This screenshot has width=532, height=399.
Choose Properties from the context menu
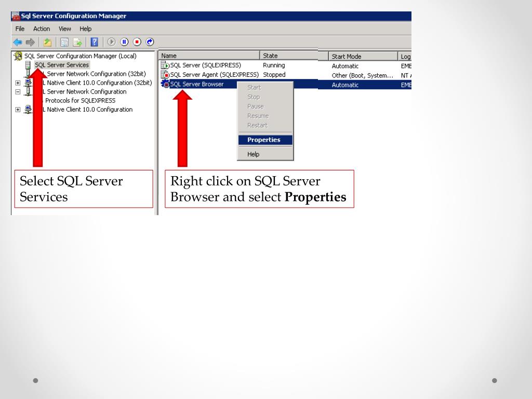(x=265, y=140)
